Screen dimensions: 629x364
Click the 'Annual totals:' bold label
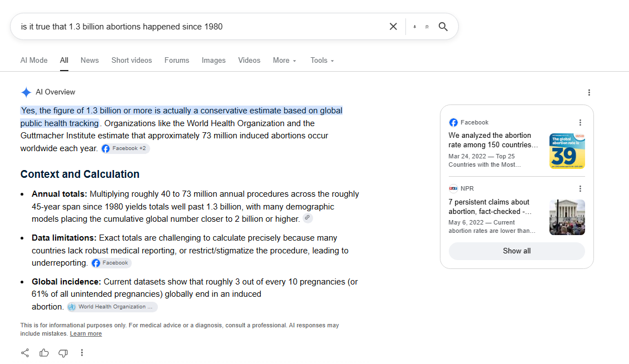click(x=59, y=194)
